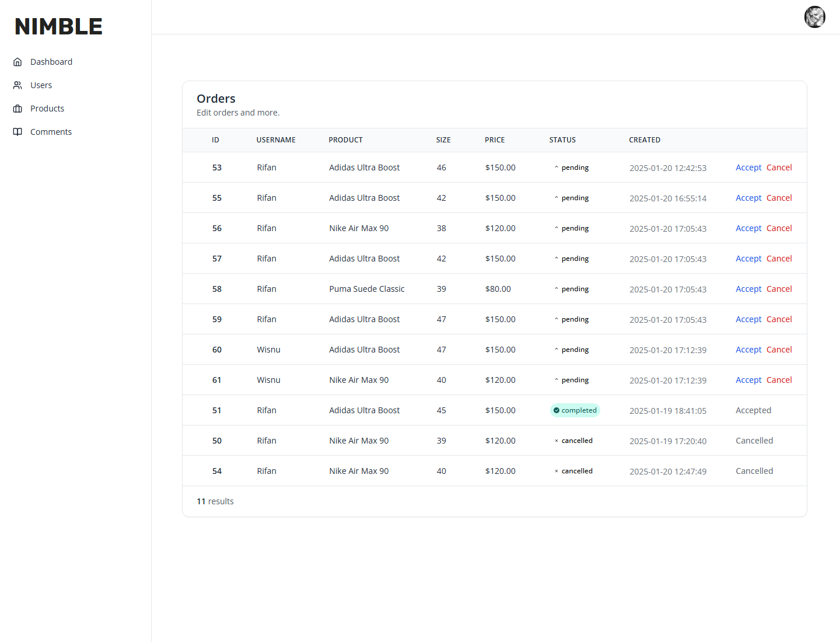This screenshot has height=642, width=840.
Task: Click the USERNAME column header
Action: click(x=276, y=140)
